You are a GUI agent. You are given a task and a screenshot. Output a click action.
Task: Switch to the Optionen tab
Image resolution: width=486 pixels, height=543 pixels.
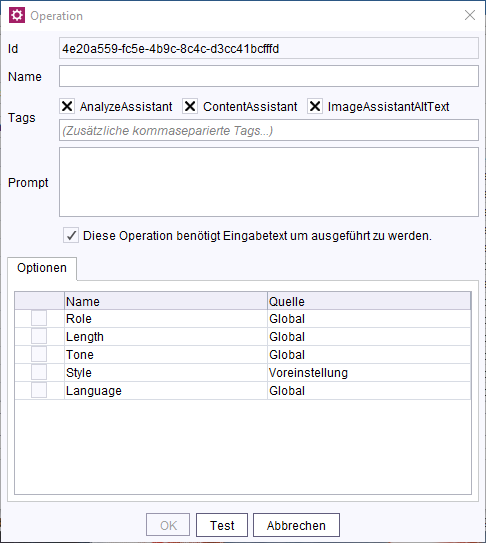(x=42, y=268)
